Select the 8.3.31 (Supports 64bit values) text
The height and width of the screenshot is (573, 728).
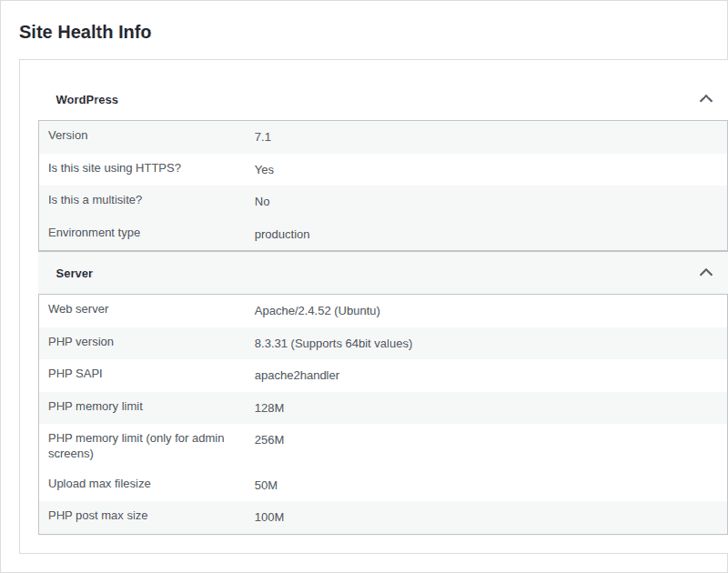pyautogui.click(x=333, y=343)
